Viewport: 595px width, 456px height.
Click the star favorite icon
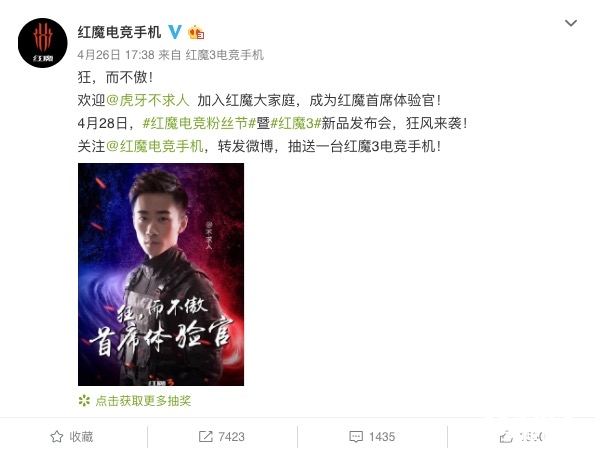coord(57,437)
